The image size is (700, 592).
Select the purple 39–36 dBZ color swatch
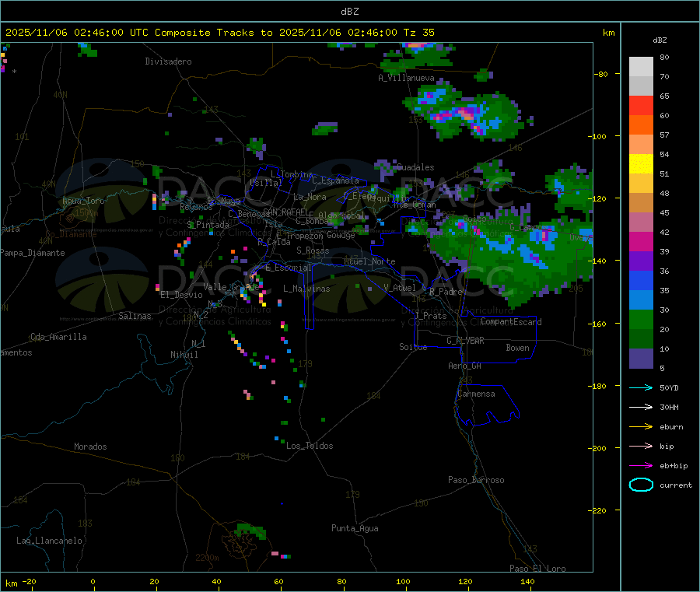coord(641,261)
